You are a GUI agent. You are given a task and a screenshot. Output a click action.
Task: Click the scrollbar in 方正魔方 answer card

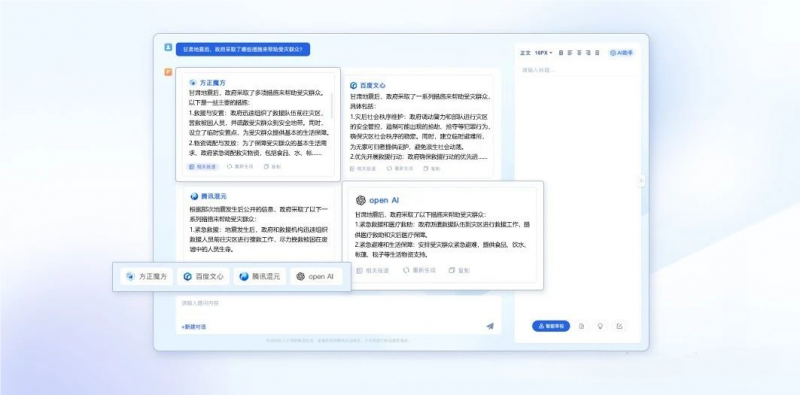pos(333,106)
